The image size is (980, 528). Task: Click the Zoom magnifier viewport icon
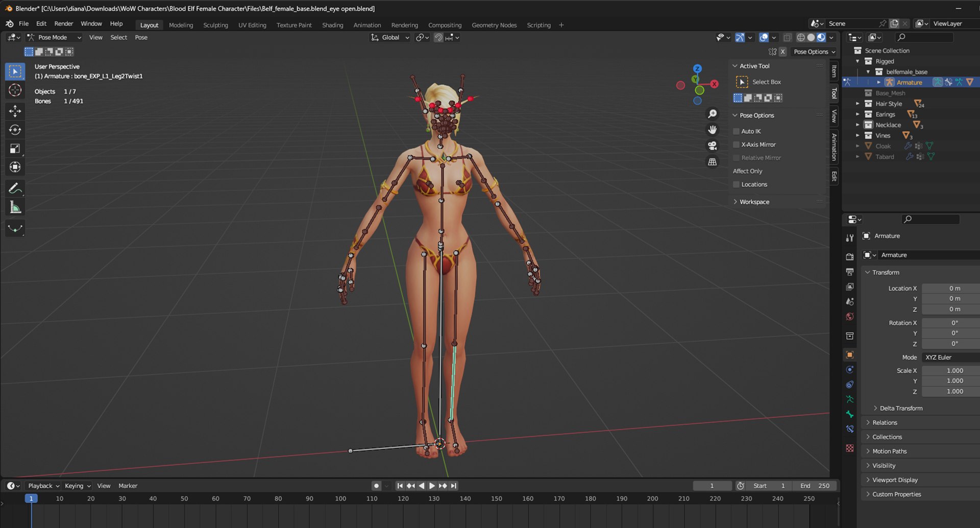point(713,114)
